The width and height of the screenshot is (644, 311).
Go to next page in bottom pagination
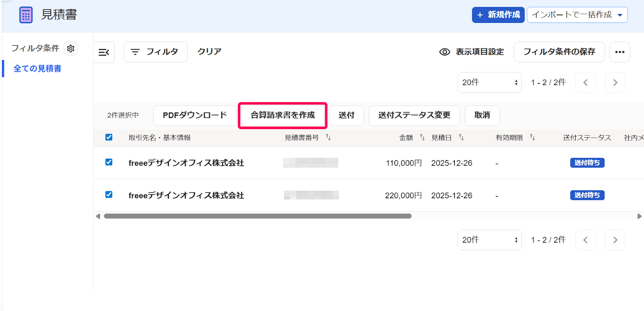click(x=615, y=240)
